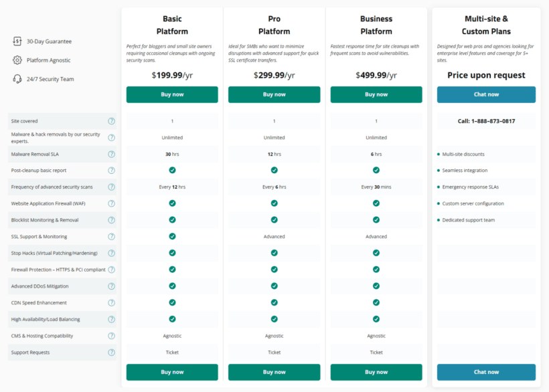Screen dimensions: 549x392
Task: Click the $499.99/yr Business Platform price
Action: (x=376, y=75)
